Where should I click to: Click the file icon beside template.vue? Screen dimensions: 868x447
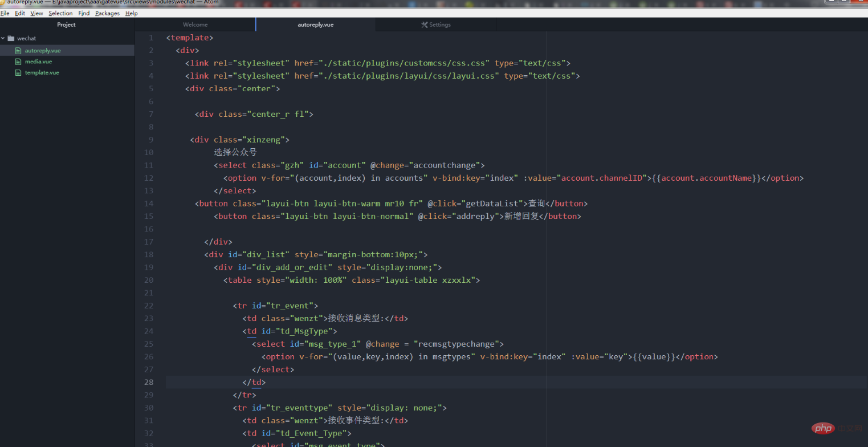(x=18, y=72)
